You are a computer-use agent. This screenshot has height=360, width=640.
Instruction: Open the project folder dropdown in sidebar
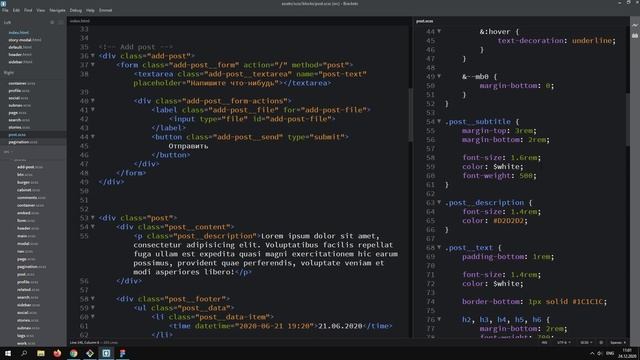pyautogui.click(x=8, y=152)
